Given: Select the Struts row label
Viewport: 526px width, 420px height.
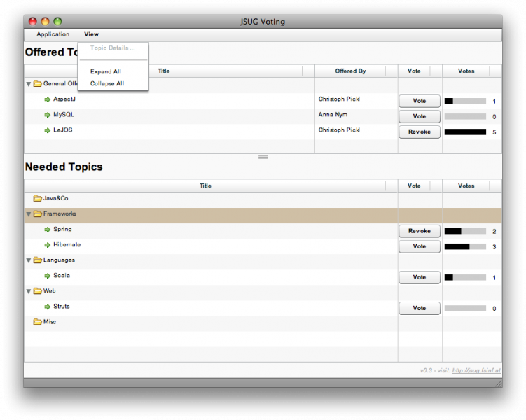Looking at the screenshot, I should click(62, 307).
